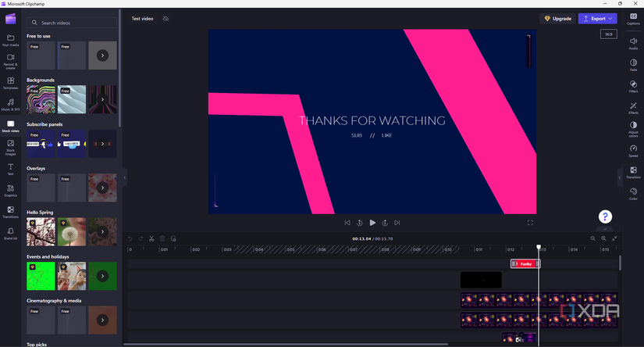Open the Text sidebar tab
The width and height of the screenshot is (644, 347).
click(11, 169)
